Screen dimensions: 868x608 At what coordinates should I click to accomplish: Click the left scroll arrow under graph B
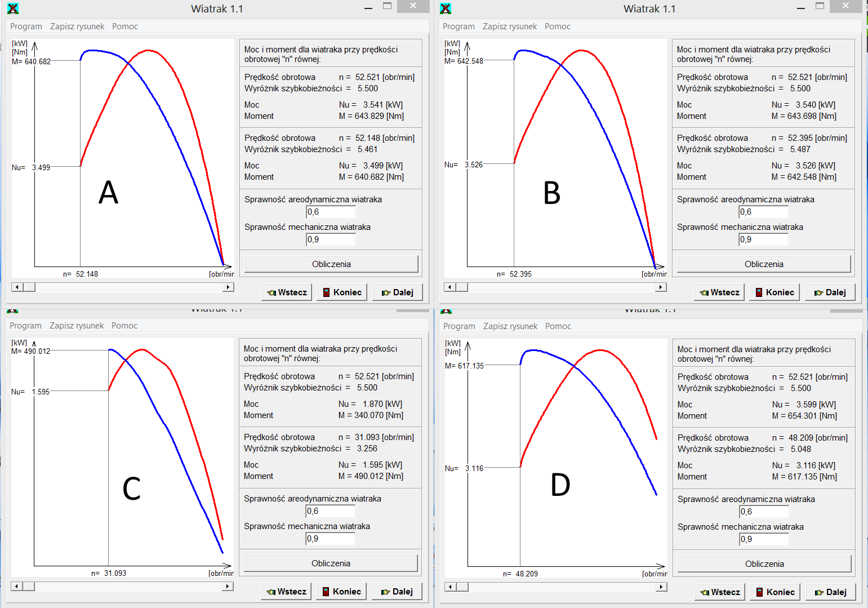(449, 287)
